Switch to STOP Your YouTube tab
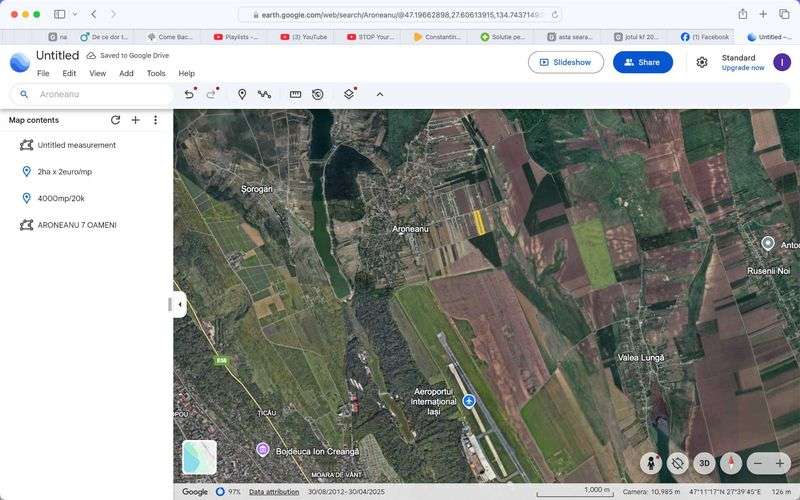The height and width of the screenshot is (500, 800). [x=370, y=37]
